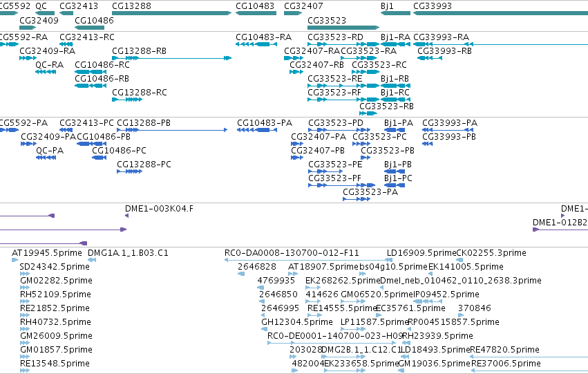Screen dimensions: 588x374
Task: Click transcript CG13288-RC
Action: [127, 100]
